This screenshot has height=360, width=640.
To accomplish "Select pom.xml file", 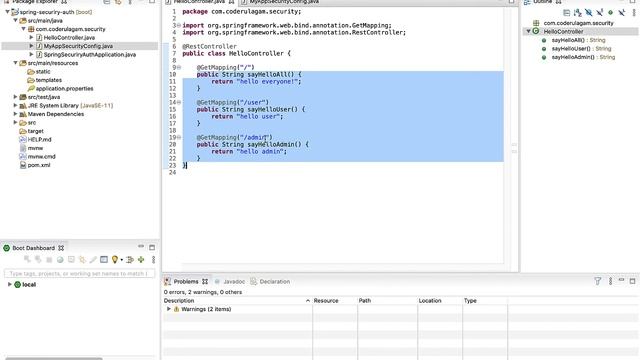I will [x=39, y=165].
